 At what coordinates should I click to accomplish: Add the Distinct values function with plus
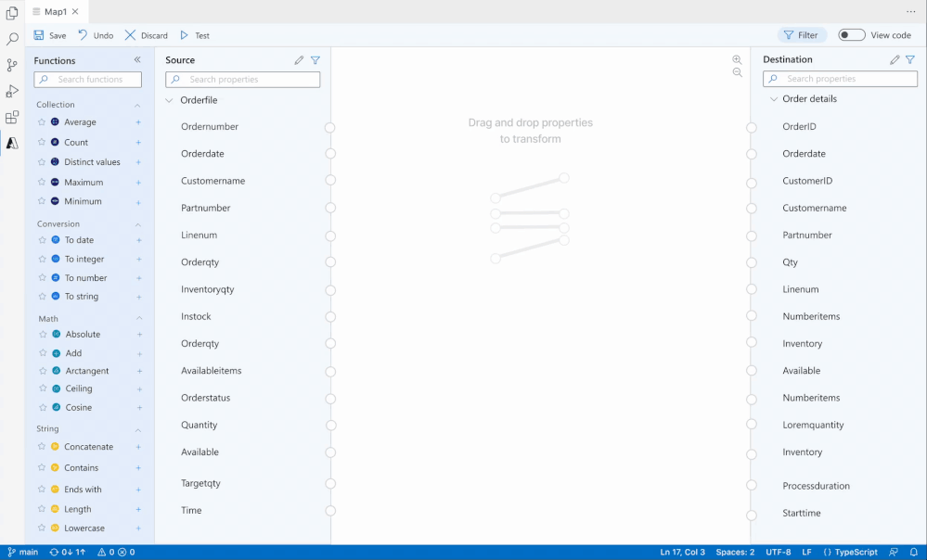pos(138,162)
